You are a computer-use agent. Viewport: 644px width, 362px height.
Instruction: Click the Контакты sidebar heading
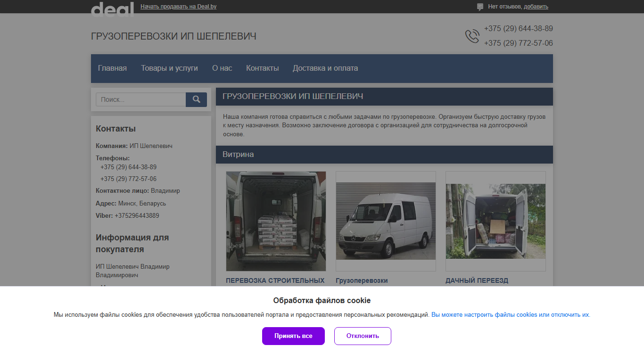point(116,129)
